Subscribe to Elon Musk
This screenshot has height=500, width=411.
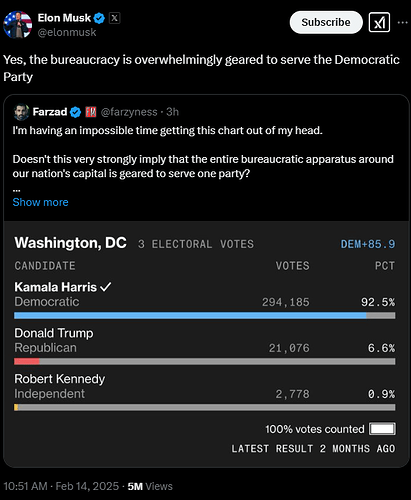(326, 22)
